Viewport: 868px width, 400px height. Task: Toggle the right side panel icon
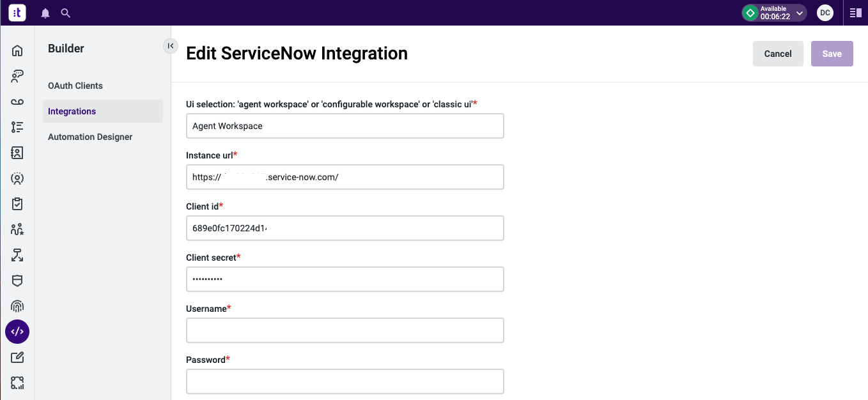click(x=856, y=13)
